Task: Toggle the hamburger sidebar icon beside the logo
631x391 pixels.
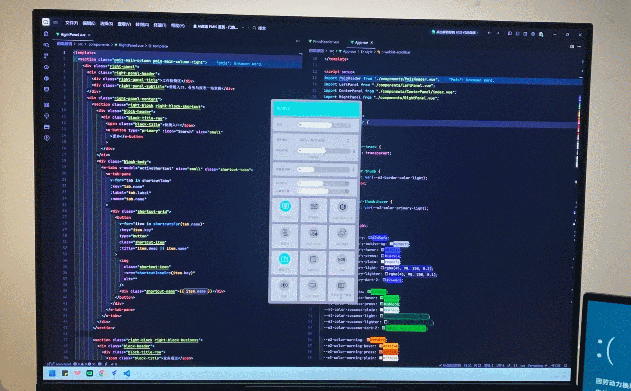Action: pyautogui.click(x=56, y=23)
